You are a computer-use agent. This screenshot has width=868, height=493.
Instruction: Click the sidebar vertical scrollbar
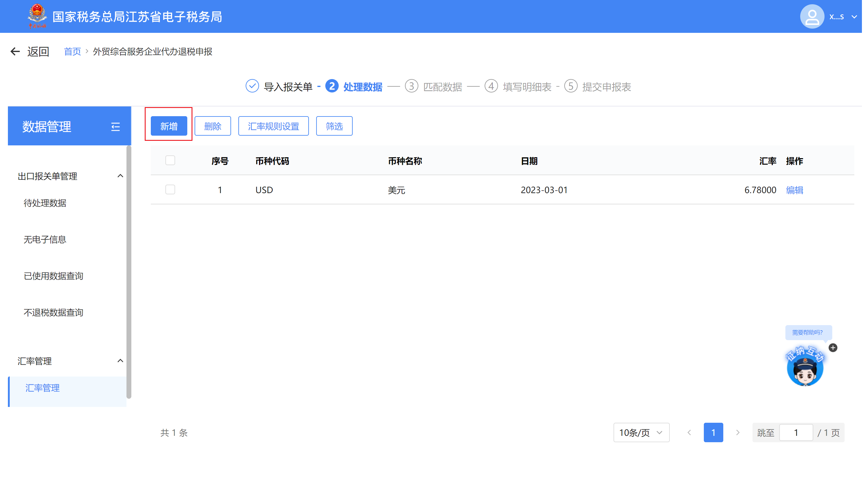tap(129, 271)
